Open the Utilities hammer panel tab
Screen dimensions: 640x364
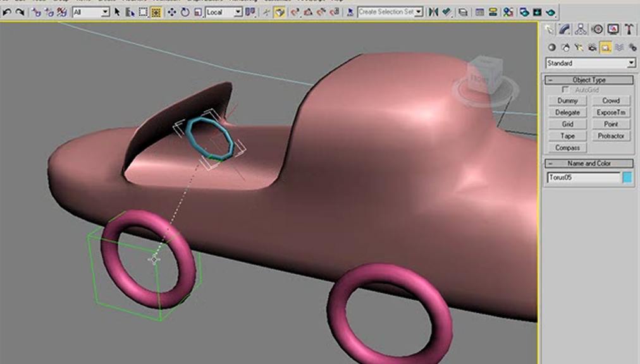coord(630,29)
